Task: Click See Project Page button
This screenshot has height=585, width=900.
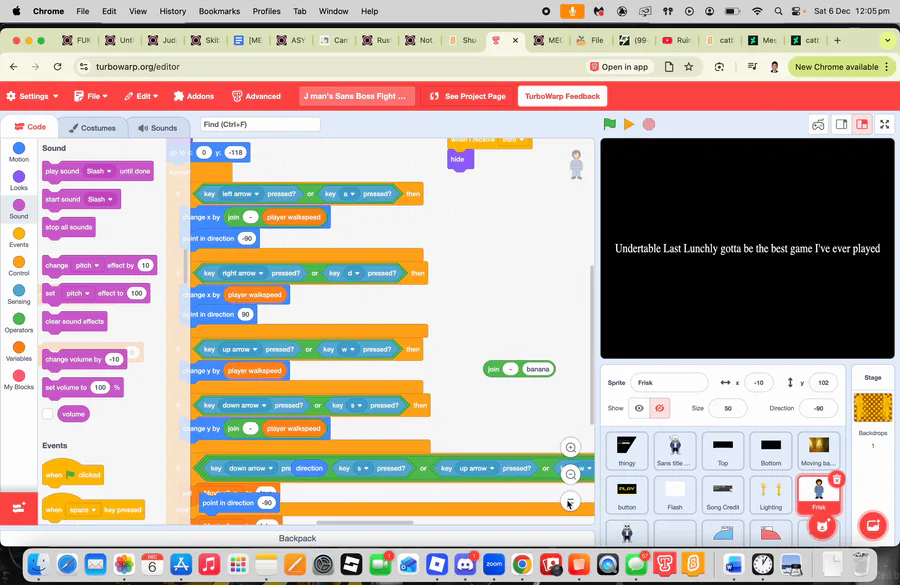Action: pos(467,96)
